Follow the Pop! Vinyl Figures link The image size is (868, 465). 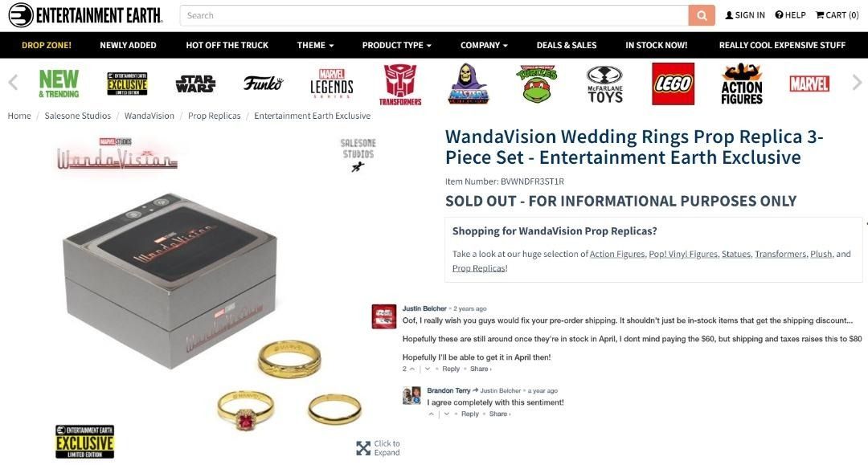point(682,253)
